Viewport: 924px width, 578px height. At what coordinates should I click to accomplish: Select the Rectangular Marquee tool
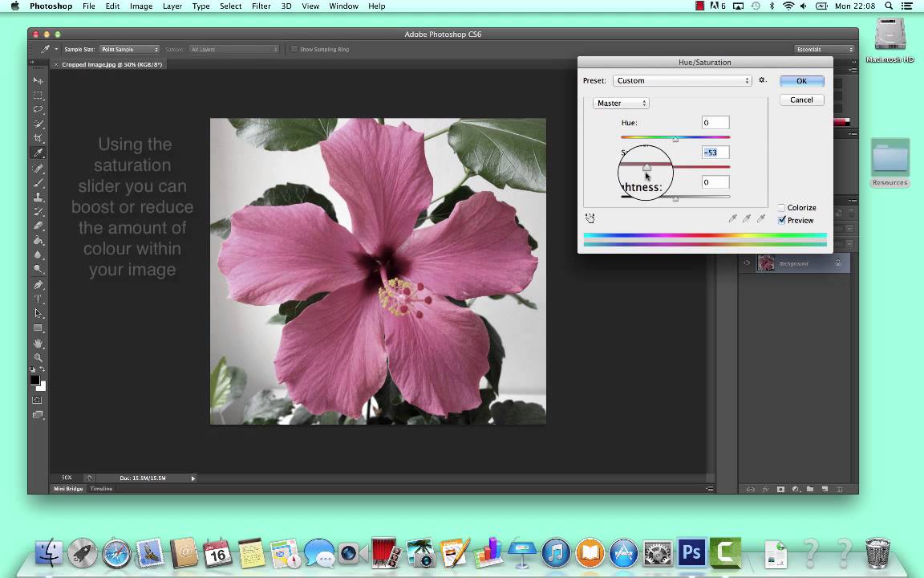[38, 95]
